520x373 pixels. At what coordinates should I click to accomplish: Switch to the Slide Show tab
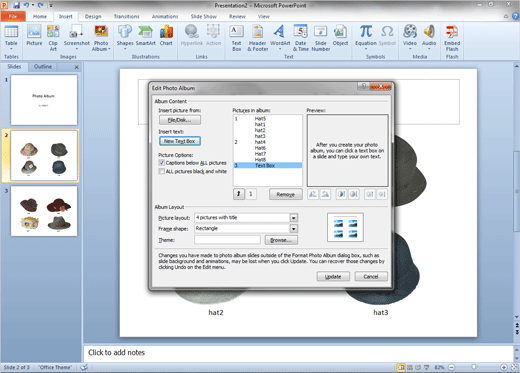click(x=203, y=16)
